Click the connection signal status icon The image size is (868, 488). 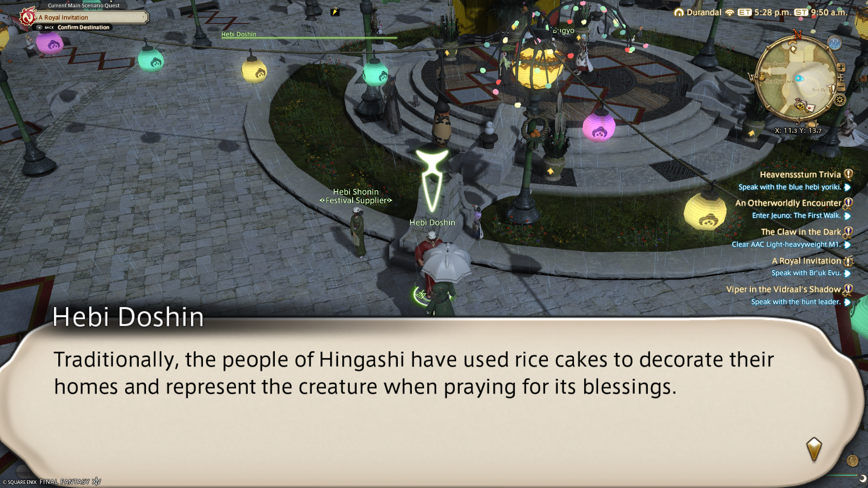coord(730,13)
